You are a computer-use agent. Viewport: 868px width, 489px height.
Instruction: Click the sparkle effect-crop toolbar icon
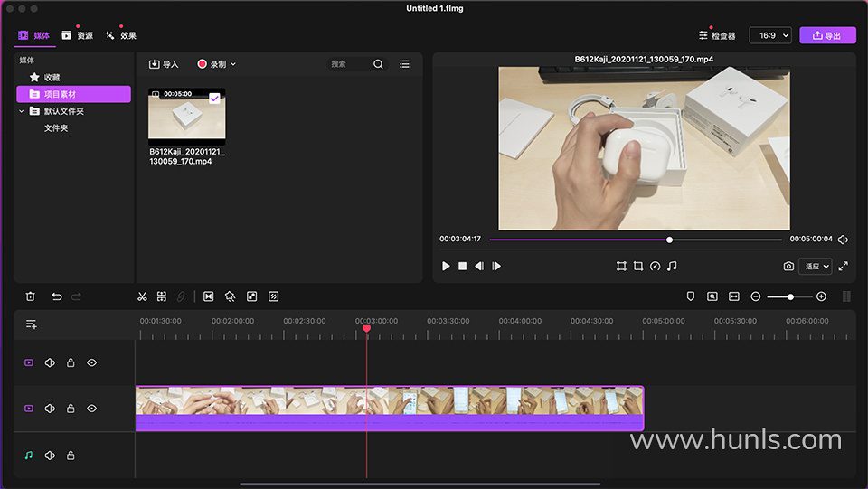coord(231,296)
